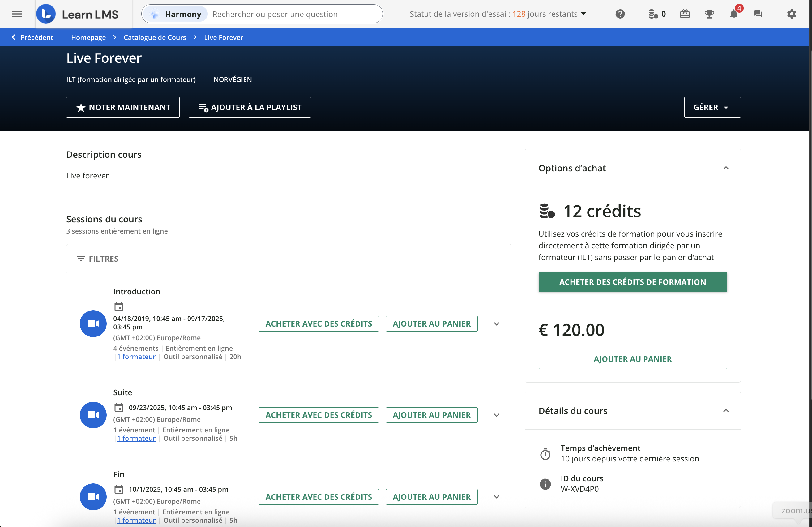Expand the Suite session details chevron
Image resolution: width=812 pixels, height=527 pixels.
tap(496, 415)
